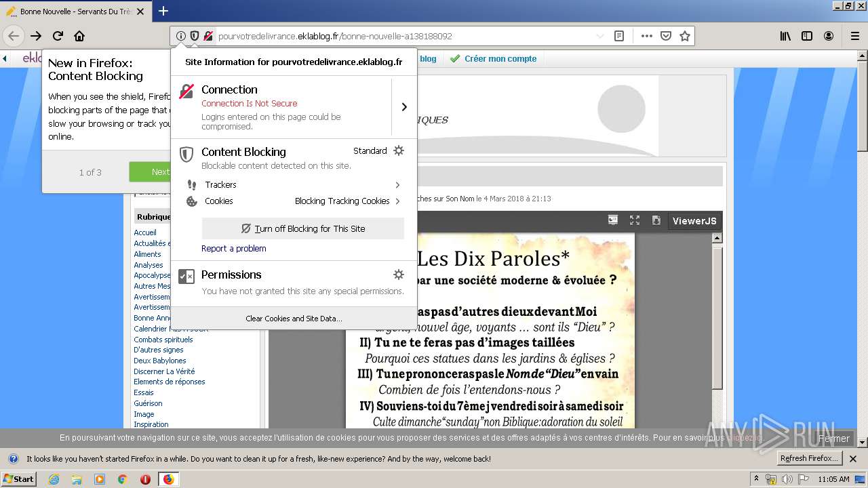The width and height of the screenshot is (868, 488).
Task: Open Deux Babylones category link
Action: point(160,361)
